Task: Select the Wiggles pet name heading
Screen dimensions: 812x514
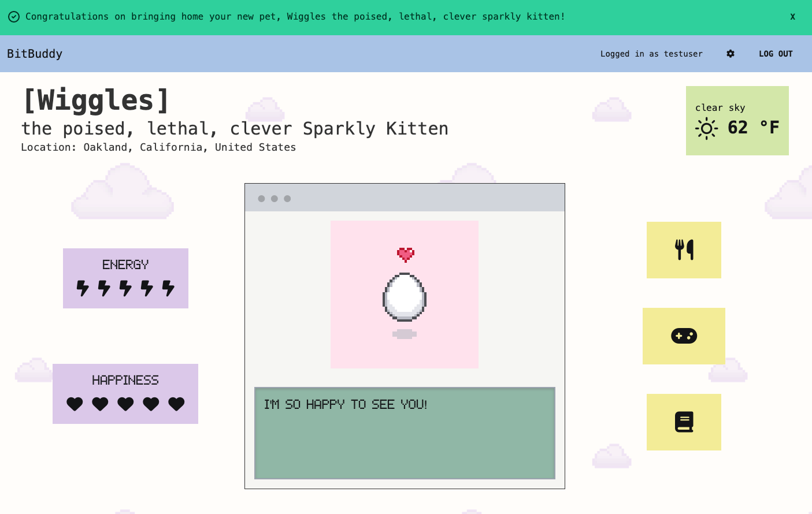Action: [96, 99]
